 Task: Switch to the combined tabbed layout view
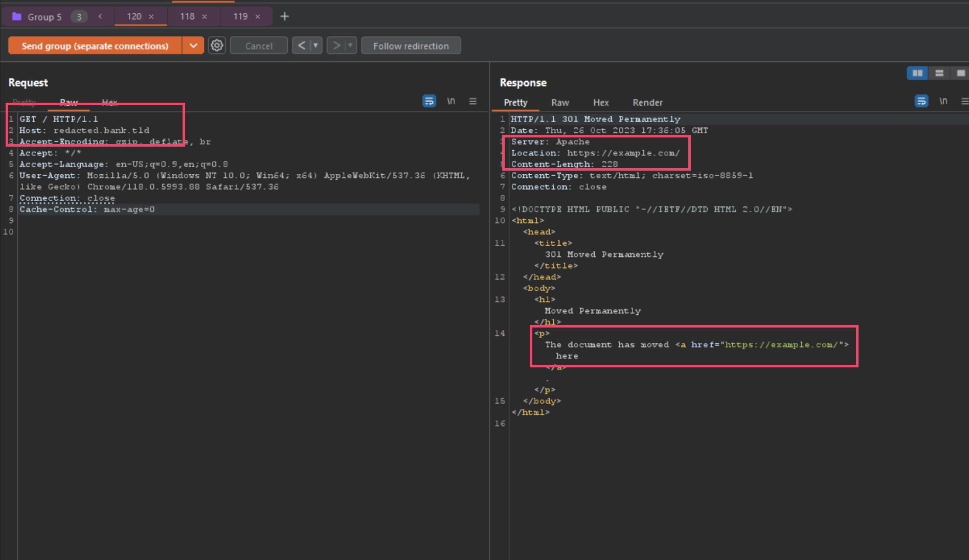coord(960,73)
